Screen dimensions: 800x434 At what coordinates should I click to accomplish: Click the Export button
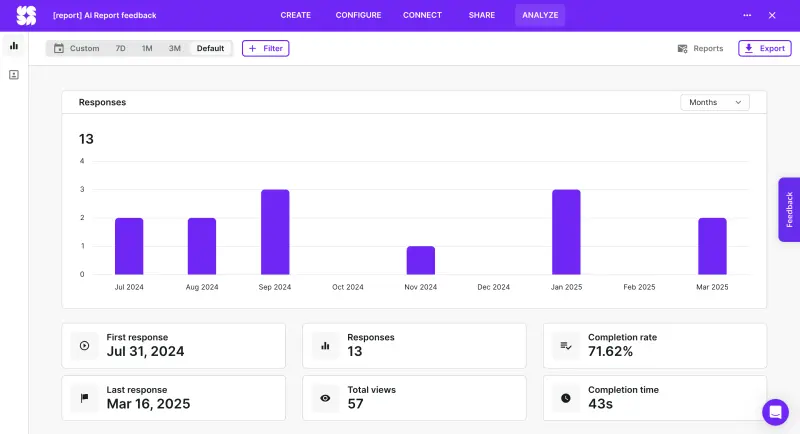(x=765, y=48)
